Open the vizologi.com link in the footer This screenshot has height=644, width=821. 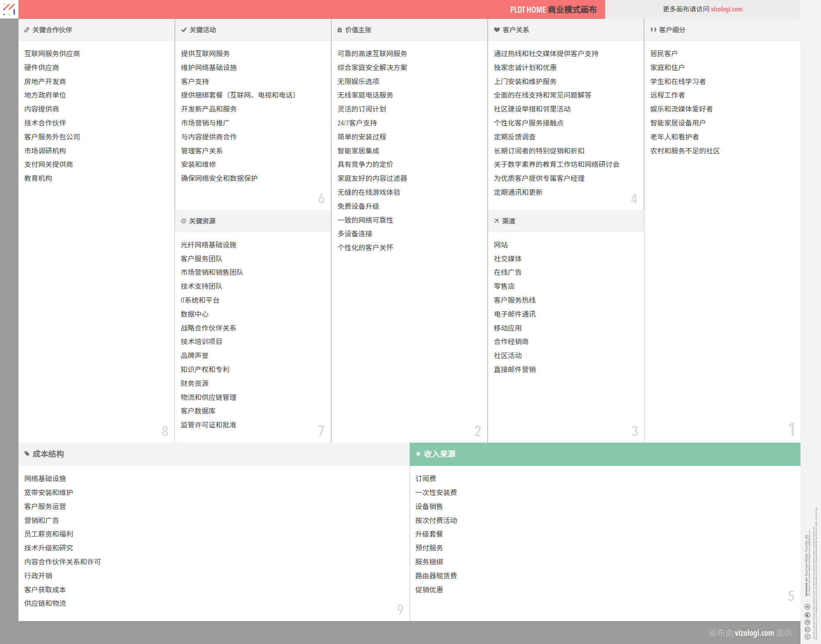tap(754, 633)
